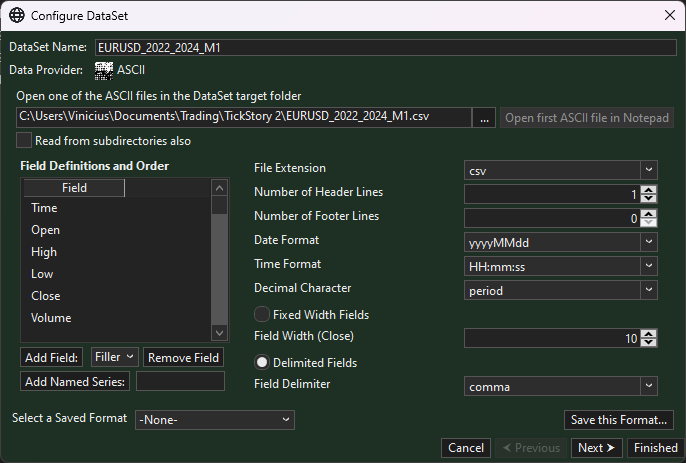Increase Number of Header Lines with up arrow
The height and width of the screenshot is (463, 686).
[649, 188]
